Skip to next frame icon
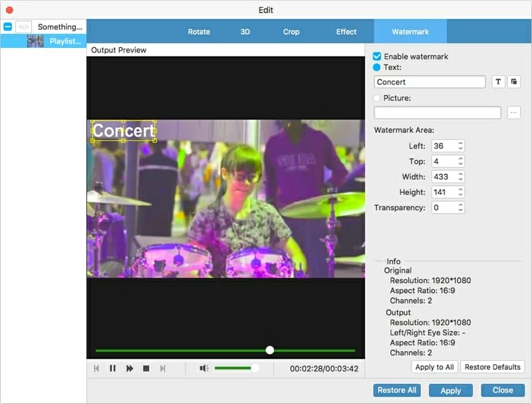 (x=162, y=368)
